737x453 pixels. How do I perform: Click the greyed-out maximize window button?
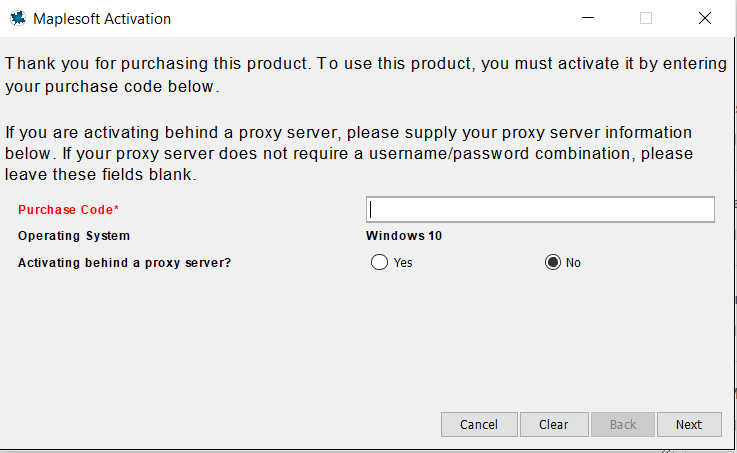click(x=646, y=18)
